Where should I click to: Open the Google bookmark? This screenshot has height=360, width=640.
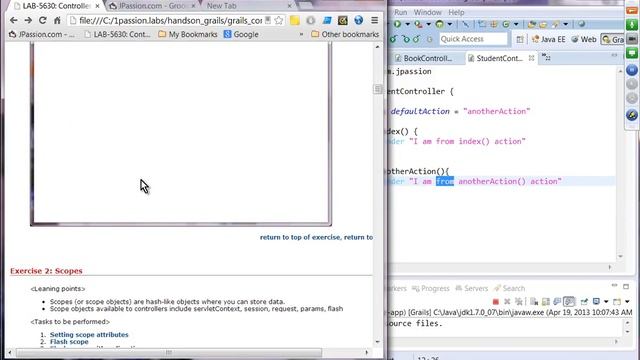click(241, 34)
